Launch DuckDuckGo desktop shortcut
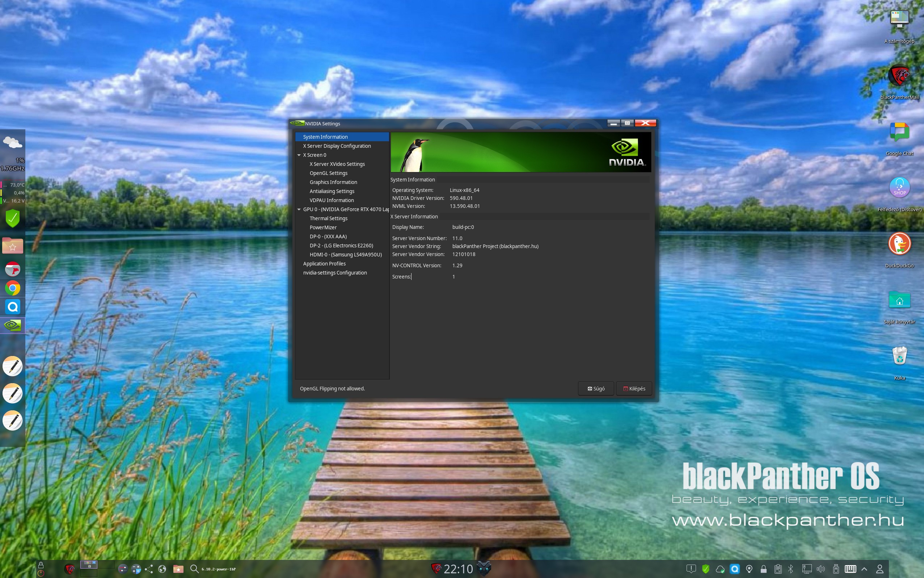Viewport: 924px width, 578px height. (899, 244)
